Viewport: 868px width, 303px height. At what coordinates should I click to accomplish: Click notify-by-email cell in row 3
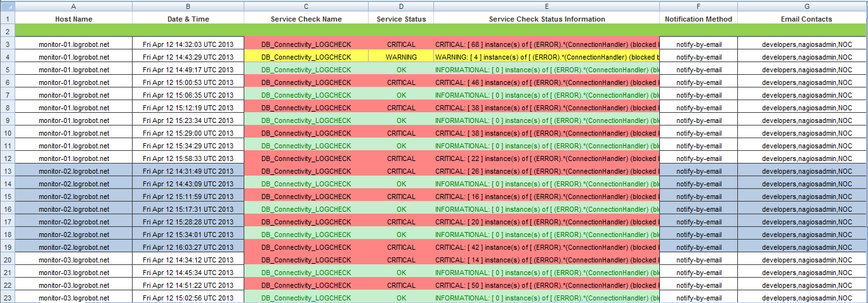(x=698, y=44)
